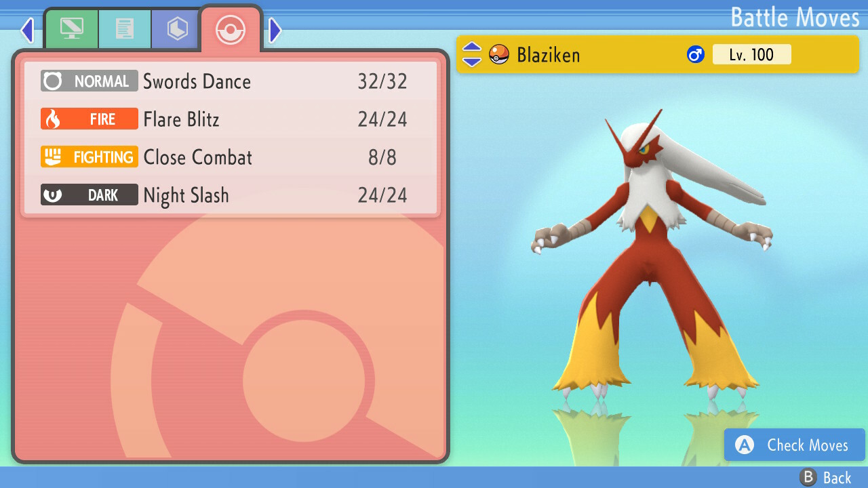Click the FIRE type badge

[x=90, y=119]
